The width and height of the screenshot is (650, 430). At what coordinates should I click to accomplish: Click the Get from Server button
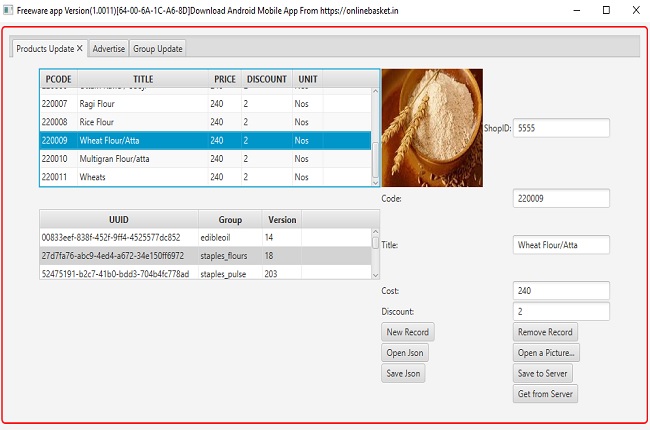[x=545, y=394]
